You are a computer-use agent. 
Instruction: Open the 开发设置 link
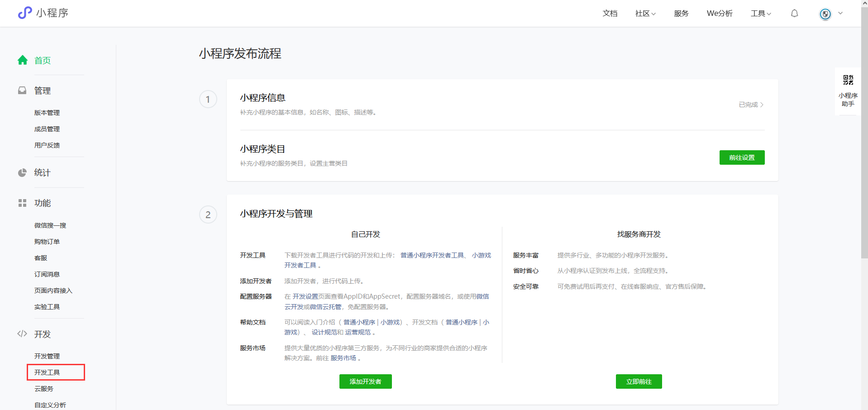pos(305,296)
